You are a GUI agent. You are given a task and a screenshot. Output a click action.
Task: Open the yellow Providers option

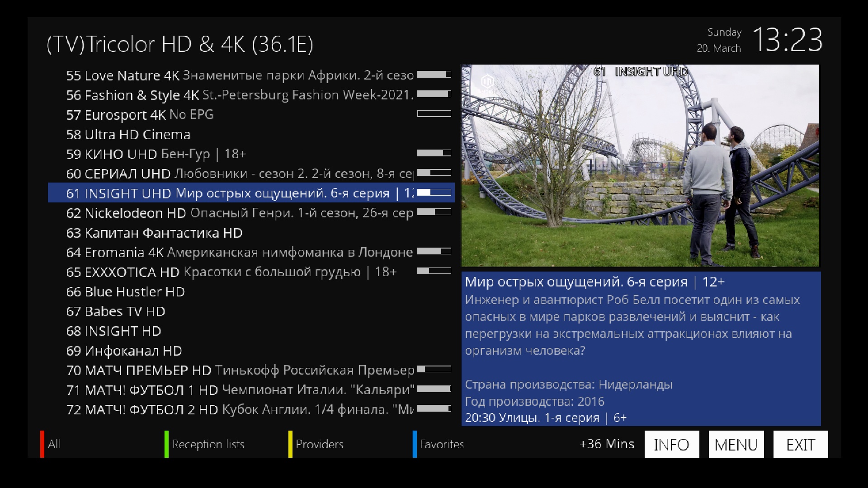[x=316, y=444]
